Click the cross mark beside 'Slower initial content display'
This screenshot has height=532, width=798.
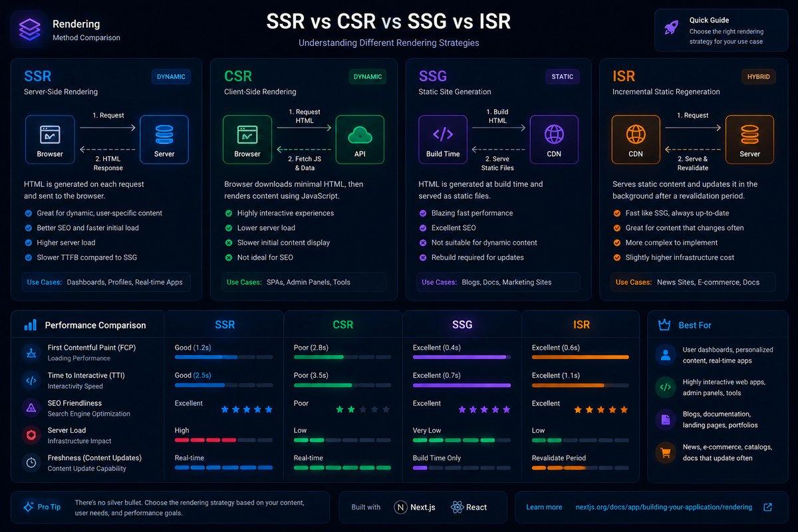coord(228,243)
